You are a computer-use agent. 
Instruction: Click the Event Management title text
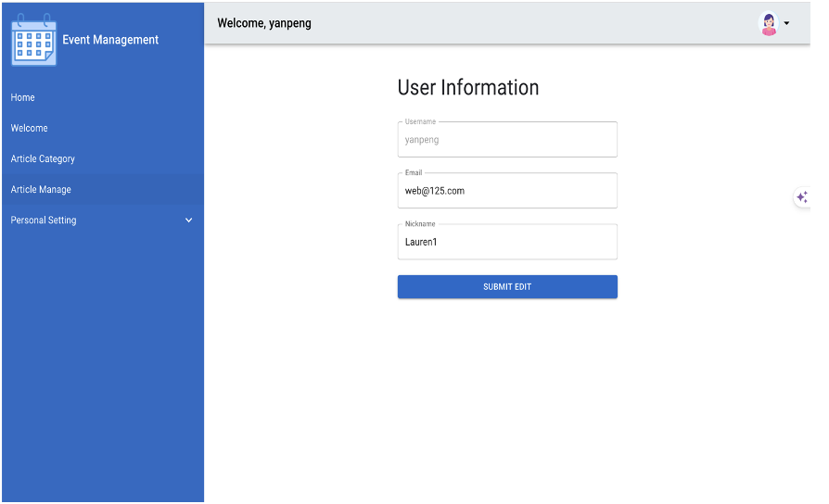(x=110, y=40)
